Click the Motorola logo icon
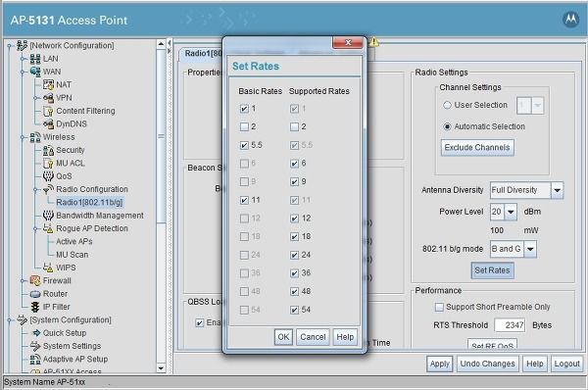The height and width of the screenshot is (390, 588). click(570, 20)
